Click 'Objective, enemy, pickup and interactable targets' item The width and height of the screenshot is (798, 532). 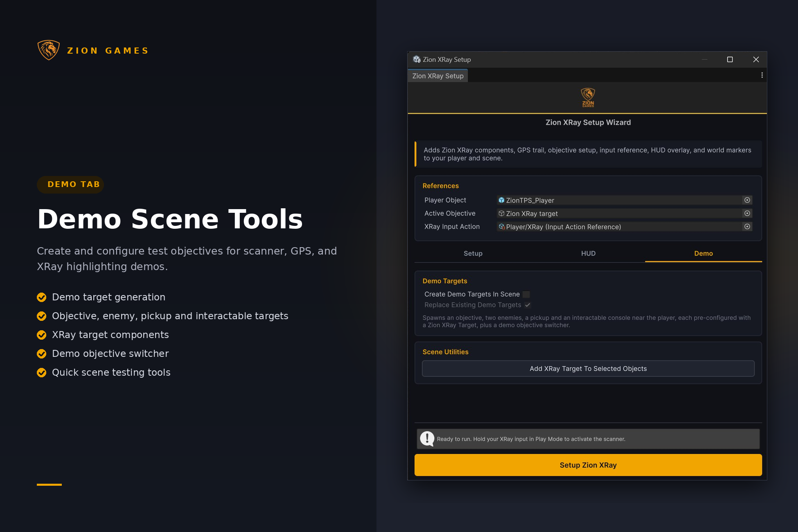[170, 316]
